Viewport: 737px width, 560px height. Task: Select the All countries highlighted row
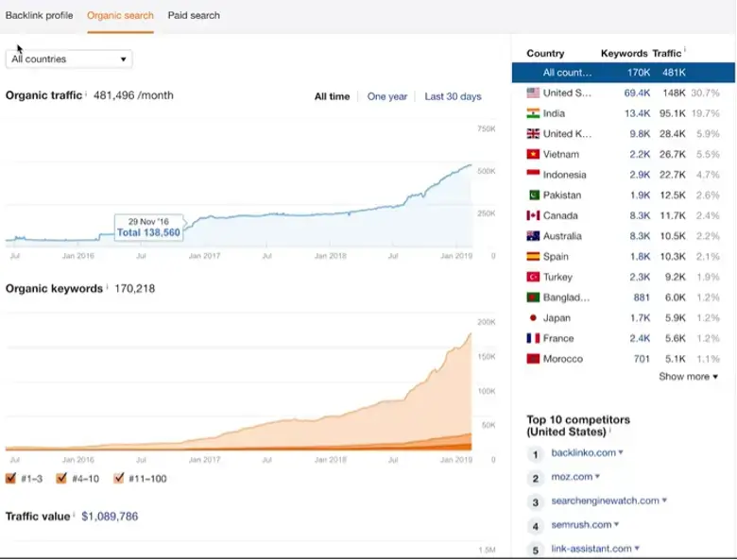pos(624,73)
